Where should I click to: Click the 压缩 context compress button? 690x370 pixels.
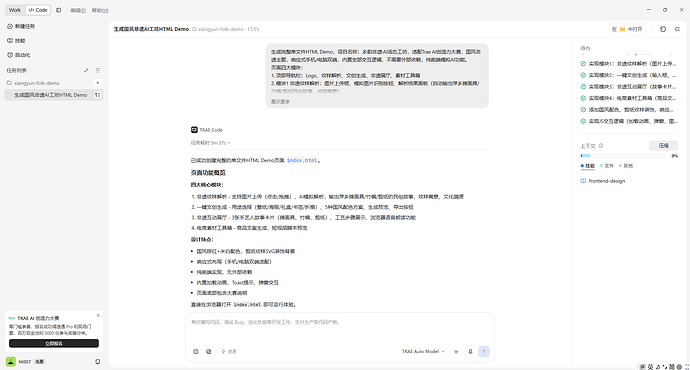tap(664, 146)
